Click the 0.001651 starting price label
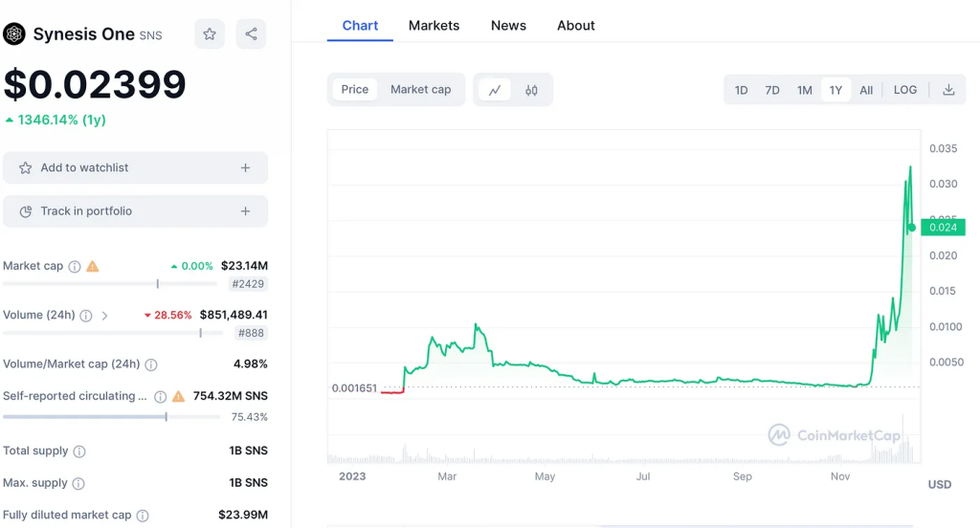Screen dimensions: 980x528 [354, 388]
